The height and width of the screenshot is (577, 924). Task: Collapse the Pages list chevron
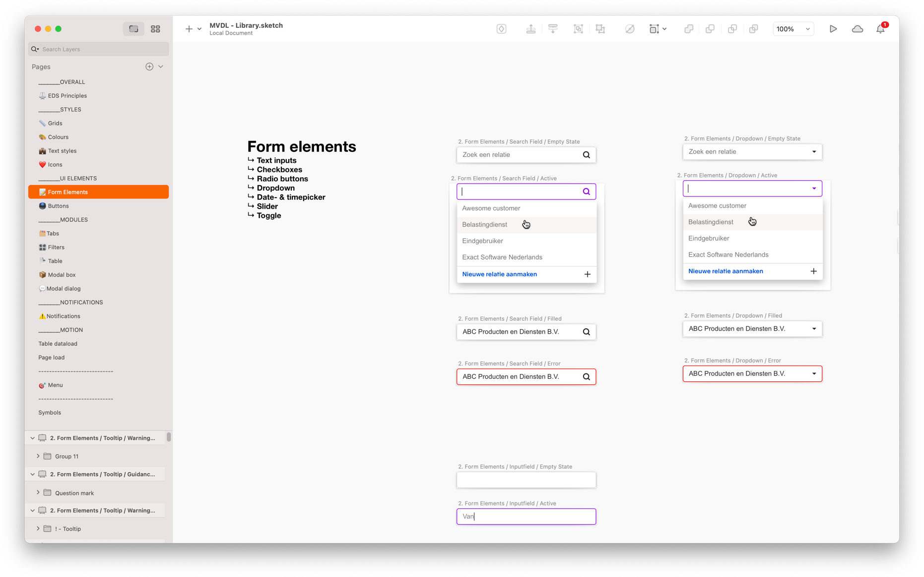point(161,67)
